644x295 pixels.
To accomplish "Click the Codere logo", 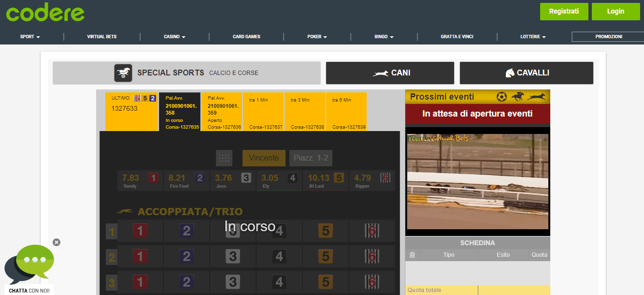I will [x=45, y=13].
